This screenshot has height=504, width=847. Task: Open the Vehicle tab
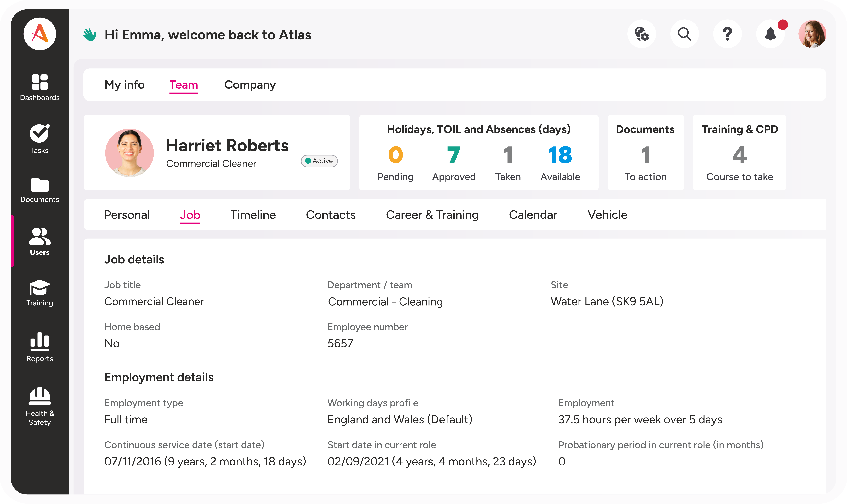[607, 215]
